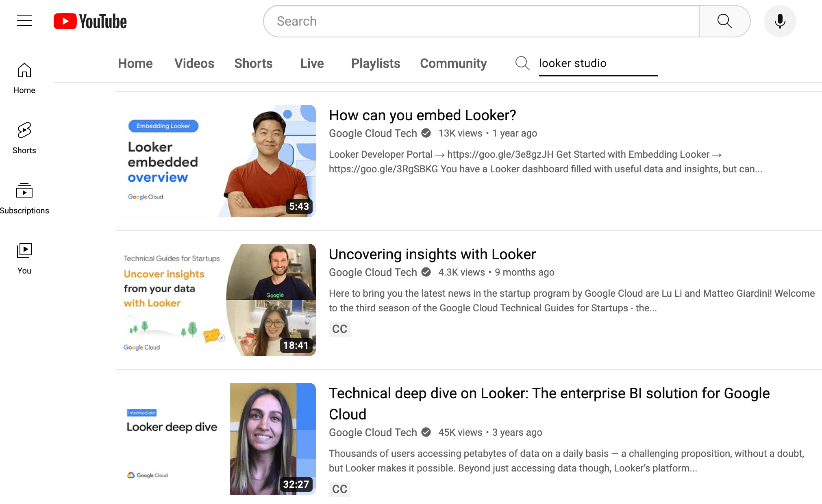Open the You library section
This screenshot has width=822, height=504.
[24, 259]
